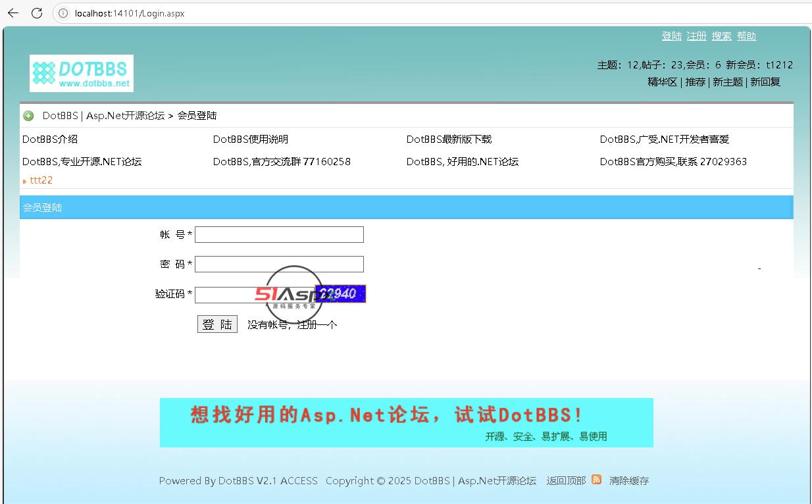Open DotBBS, 好用的.NET论坛 link
This screenshot has width=812, height=504.
463,162
